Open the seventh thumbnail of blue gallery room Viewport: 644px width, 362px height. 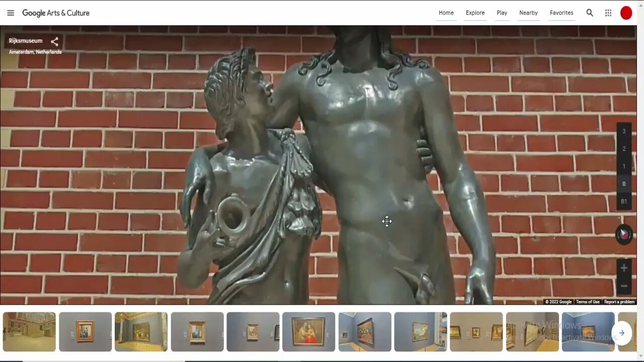(x=365, y=332)
